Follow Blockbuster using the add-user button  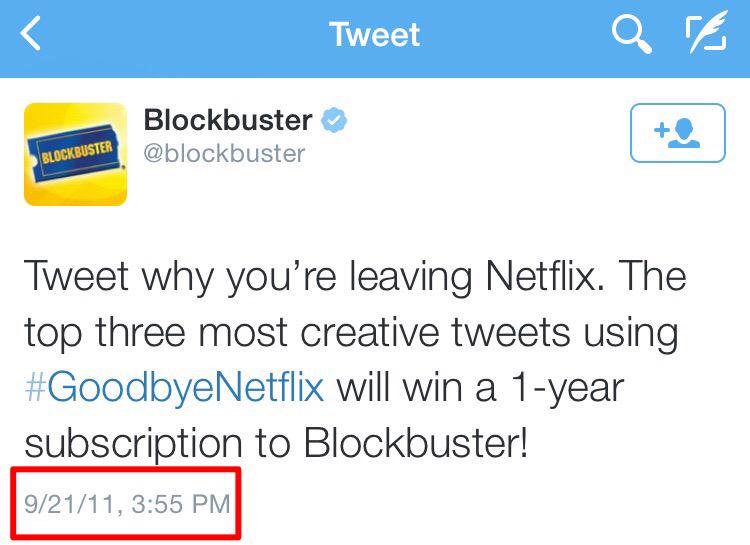(x=678, y=133)
